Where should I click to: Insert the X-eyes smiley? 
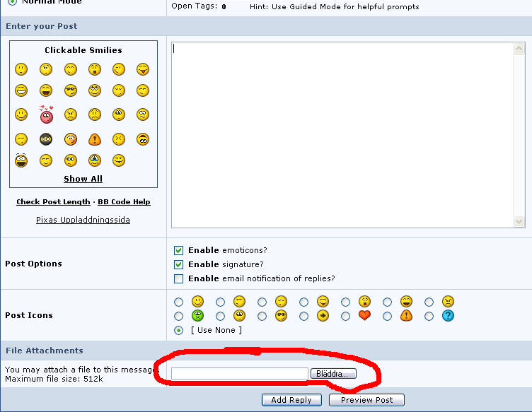coord(119,139)
